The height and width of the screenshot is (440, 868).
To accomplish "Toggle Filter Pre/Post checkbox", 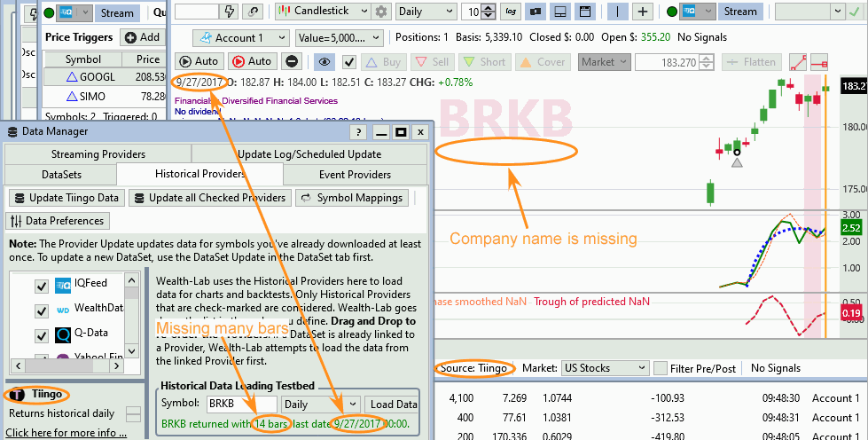I will click(x=661, y=367).
